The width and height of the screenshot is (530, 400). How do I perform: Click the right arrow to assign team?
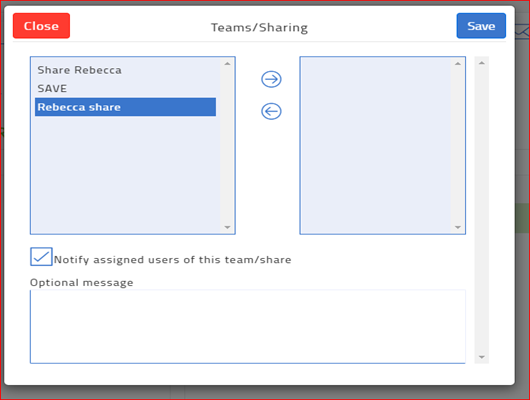point(271,79)
